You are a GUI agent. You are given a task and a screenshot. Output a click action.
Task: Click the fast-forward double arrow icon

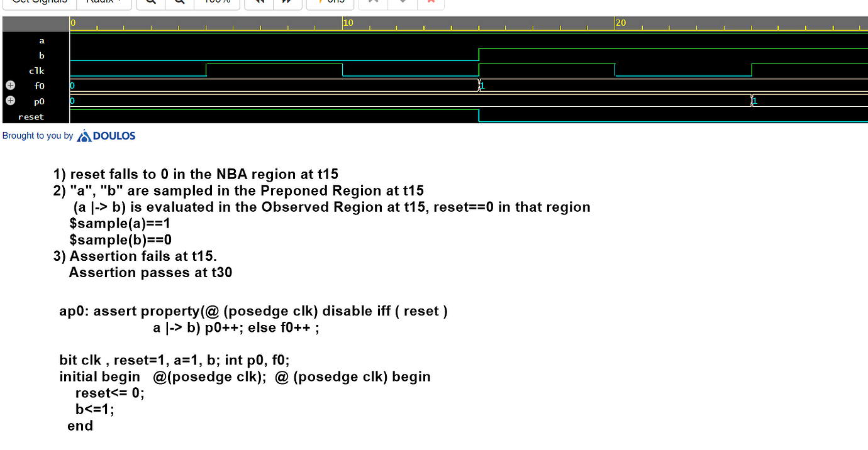[287, 3]
